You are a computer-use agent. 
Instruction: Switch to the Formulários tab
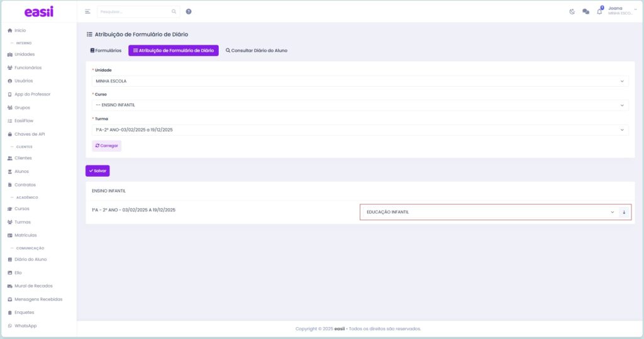pos(106,50)
